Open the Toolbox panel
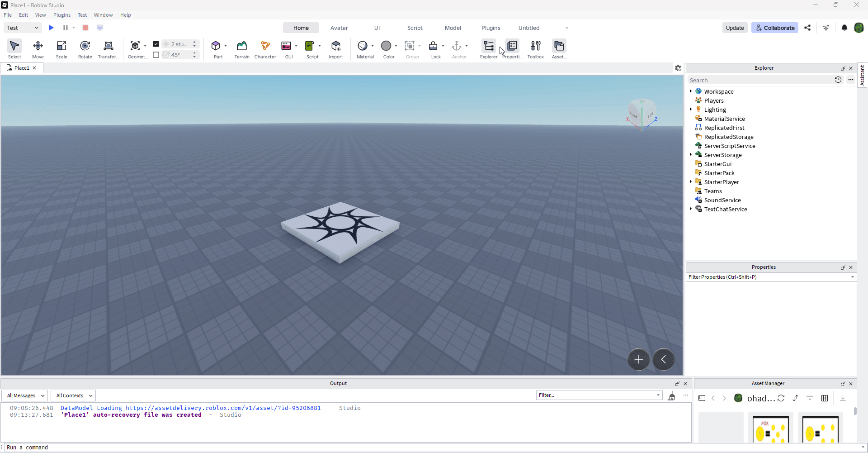The image size is (868, 467). (x=536, y=49)
